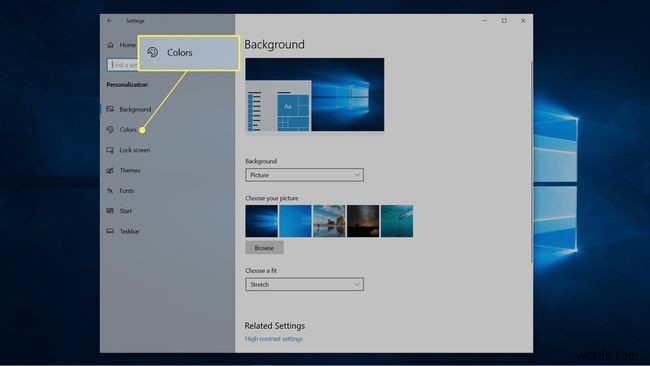Close the Settings window
Screen dimensions: 650x366
523,20
